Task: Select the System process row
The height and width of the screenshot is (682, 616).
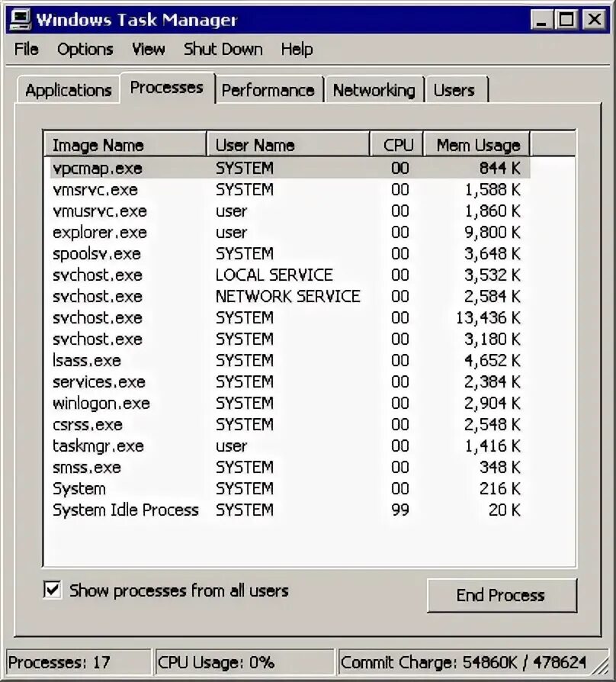Action: pyautogui.click(x=290, y=488)
